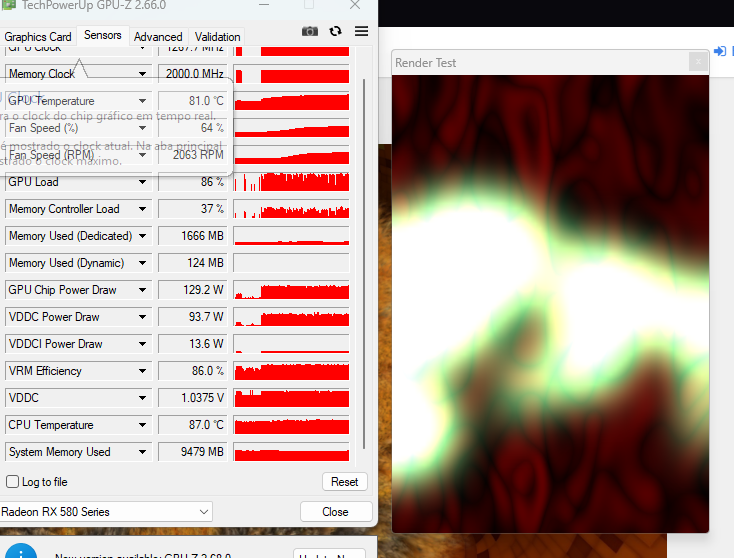Viewport: 734px width, 558px height.
Task: Click the GPU Load history graph
Action: click(x=291, y=182)
